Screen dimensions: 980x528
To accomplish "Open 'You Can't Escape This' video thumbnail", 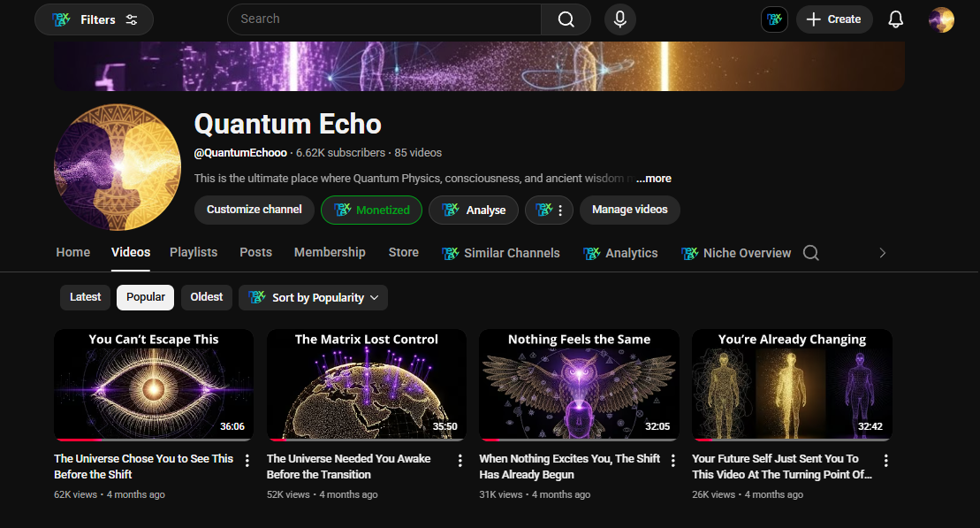I will coord(154,386).
